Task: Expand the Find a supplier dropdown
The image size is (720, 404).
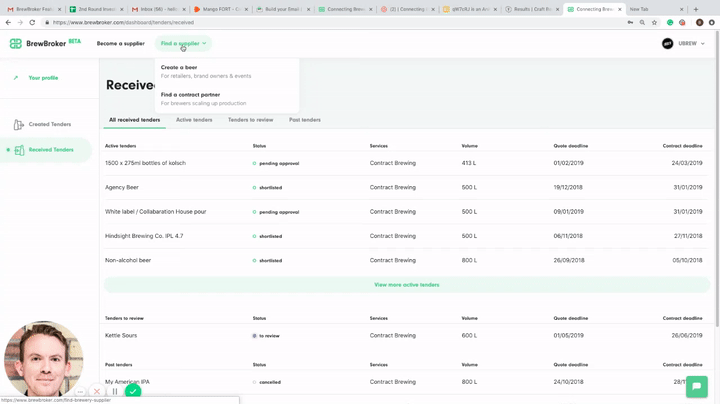Action: point(183,44)
